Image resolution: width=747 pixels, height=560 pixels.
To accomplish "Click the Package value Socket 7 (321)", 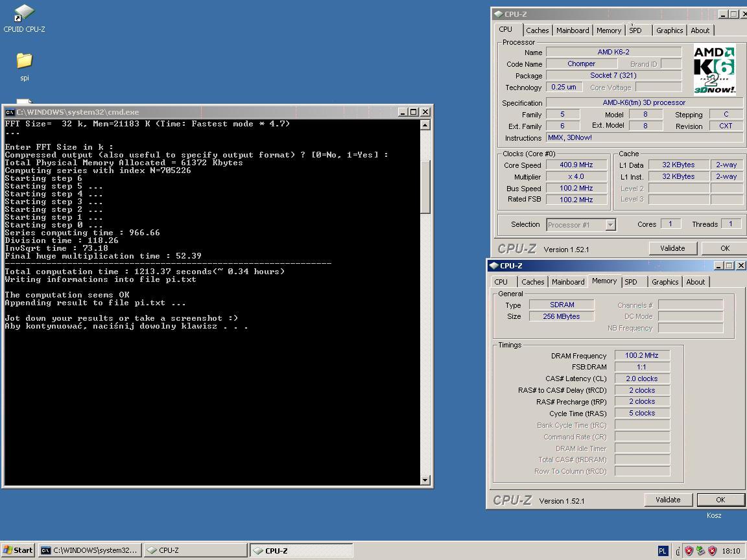I will pos(613,75).
